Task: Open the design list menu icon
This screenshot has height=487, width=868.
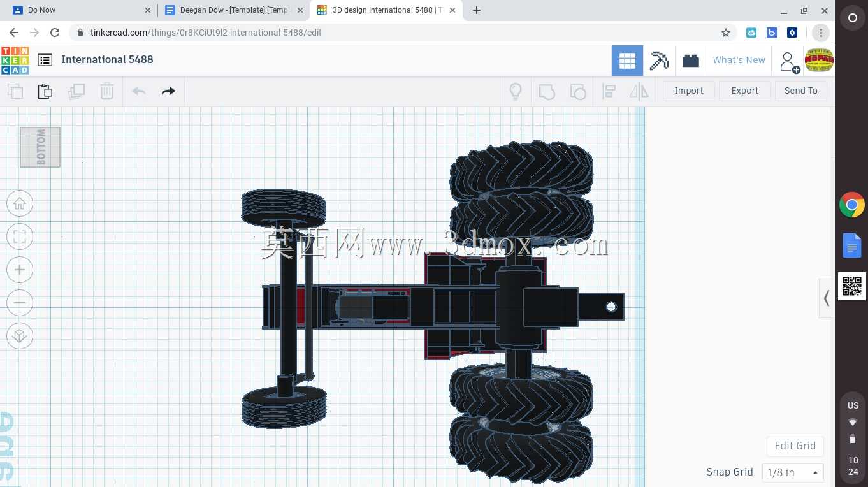Action: pos(45,60)
